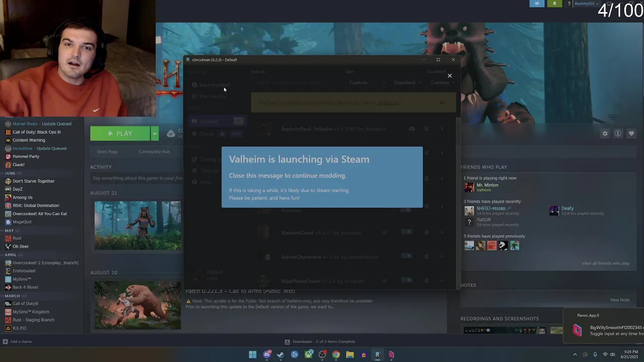Viewport: 644px width, 362px height.
Task: Open Steam from the taskbar
Action: point(280,354)
